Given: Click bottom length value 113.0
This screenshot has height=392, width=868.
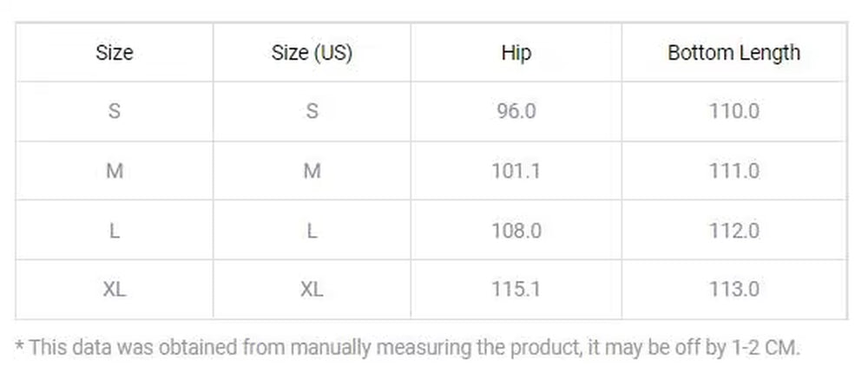Looking at the screenshot, I should pos(734,289).
